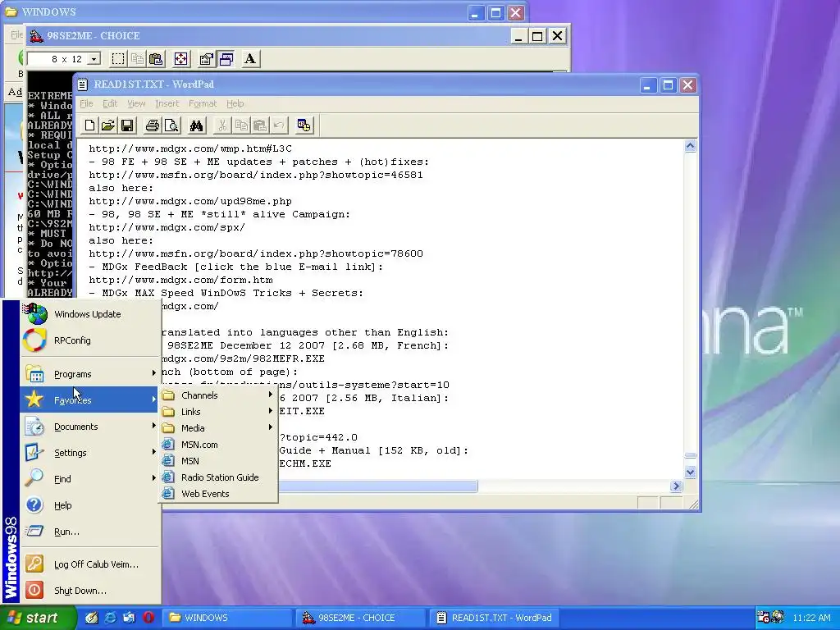Viewport: 840px width, 630px height.
Task: Open the WordPad Insert menu
Action: coord(167,103)
